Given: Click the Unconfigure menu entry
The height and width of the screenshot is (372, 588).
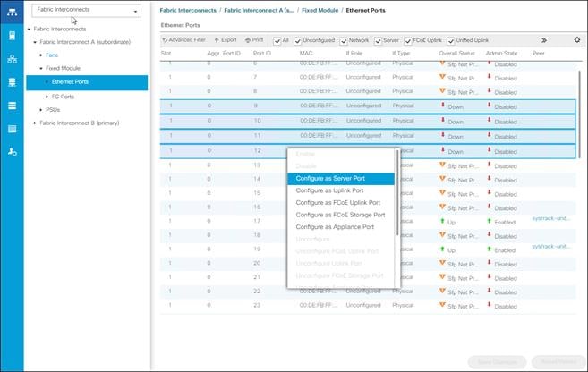Looking at the screenshot, I should pyautogui.click(x=341, y=239).
